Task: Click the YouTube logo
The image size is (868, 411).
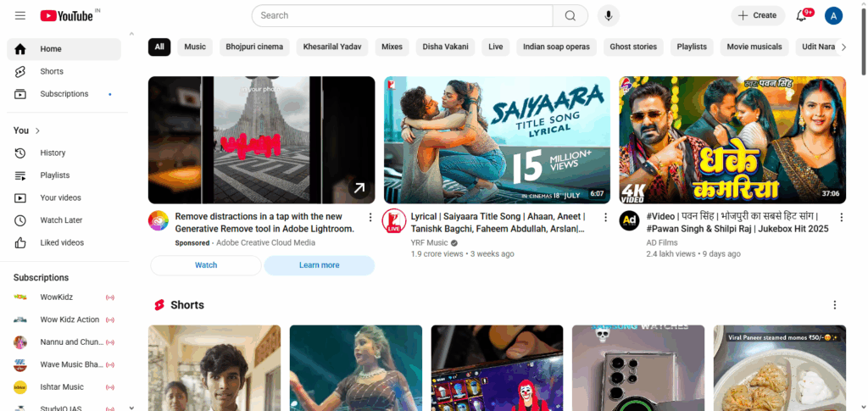Action: click(x=66, y=15)
